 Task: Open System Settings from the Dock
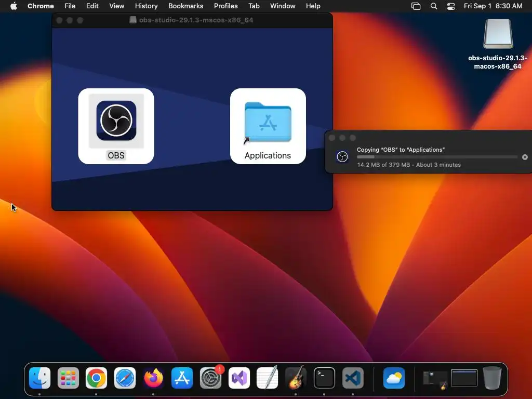[x=210, y=378]
